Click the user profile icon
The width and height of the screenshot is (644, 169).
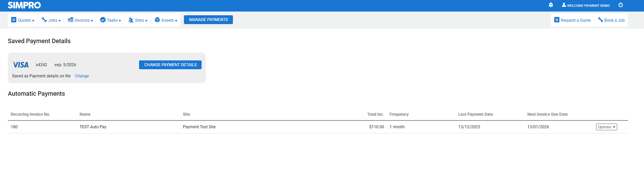click(564, 5)
